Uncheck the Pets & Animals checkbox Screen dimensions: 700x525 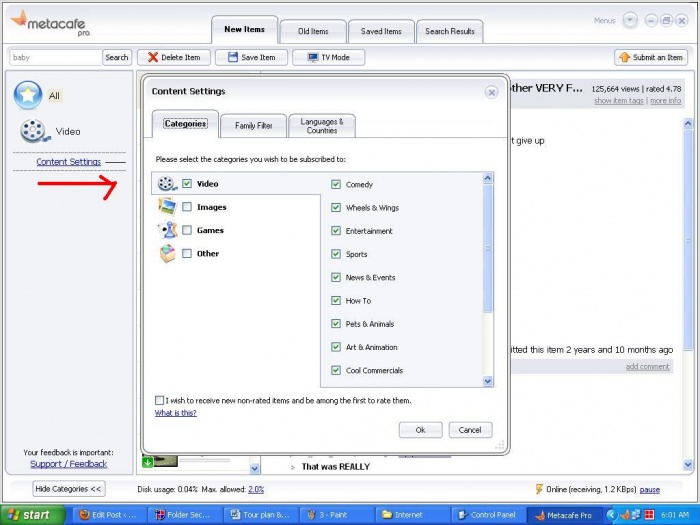pos(336,324)
